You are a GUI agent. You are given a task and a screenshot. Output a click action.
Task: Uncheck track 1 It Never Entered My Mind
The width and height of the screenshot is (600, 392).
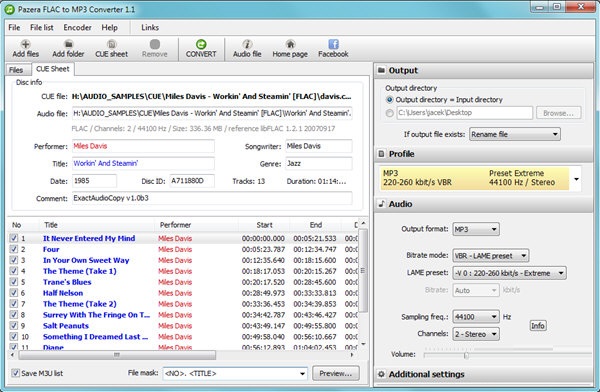[x=14, y=238]
